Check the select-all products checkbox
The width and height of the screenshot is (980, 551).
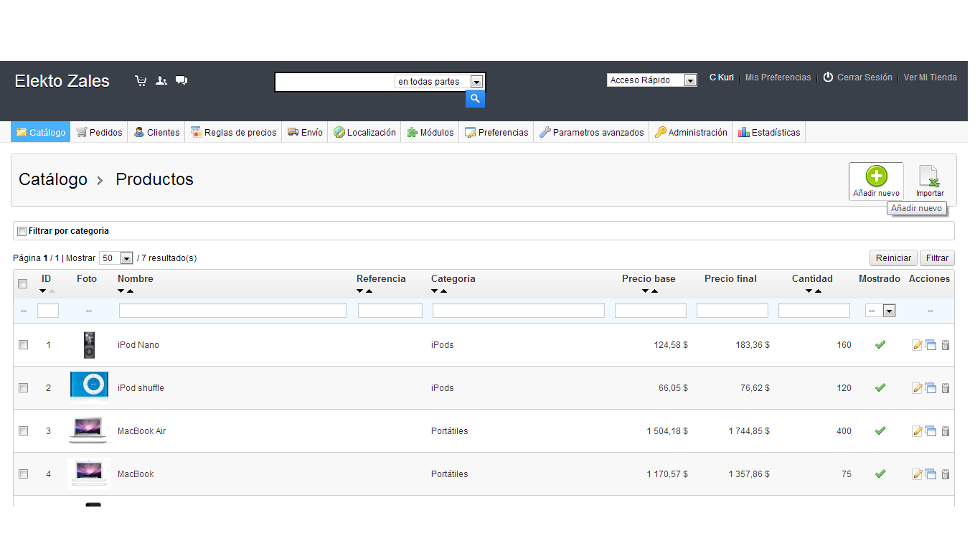pyautogui.click(x=23, y=283)
